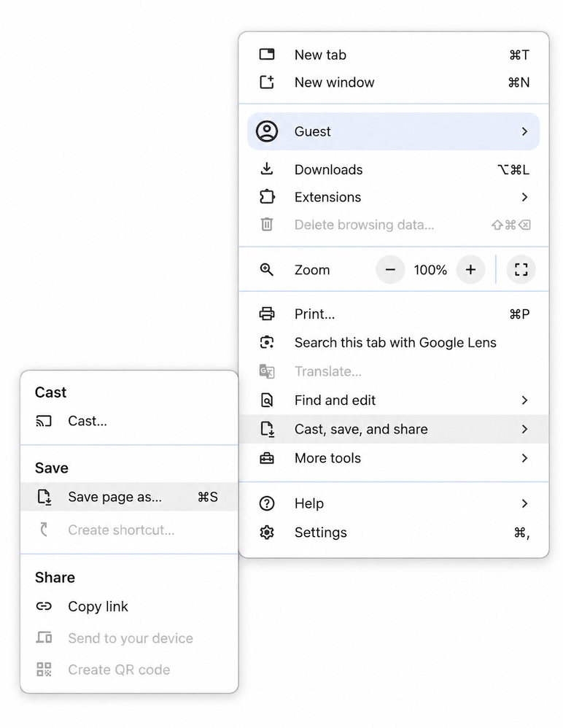This screenshot has width=563, height=728.
Task: Click the Save page as file icon
Action: coord(44,497)
